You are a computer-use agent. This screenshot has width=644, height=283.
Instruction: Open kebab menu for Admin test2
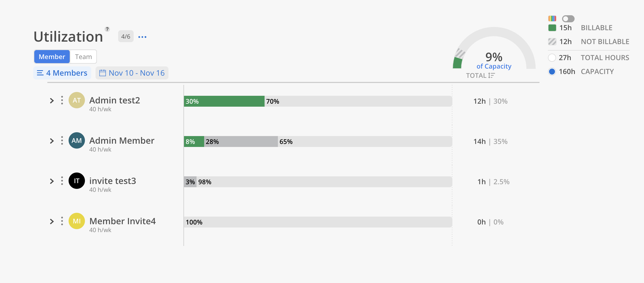click(62, 100)
